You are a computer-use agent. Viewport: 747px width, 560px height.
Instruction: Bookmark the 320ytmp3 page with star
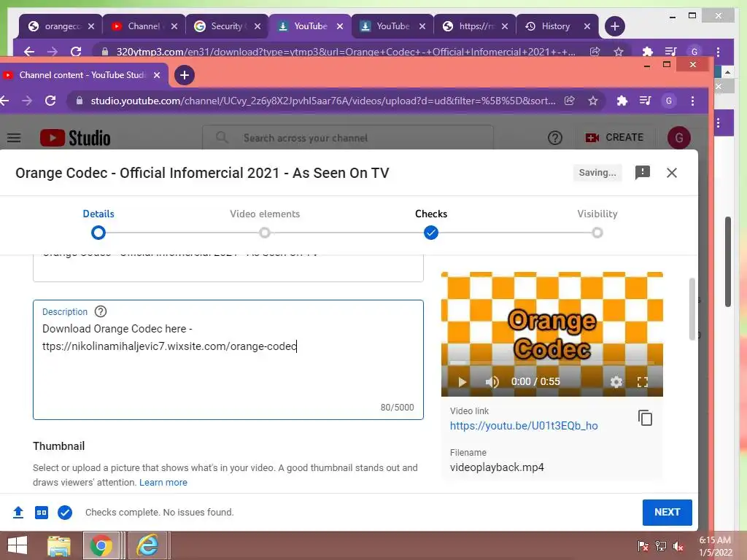click(x=619, y=52)
